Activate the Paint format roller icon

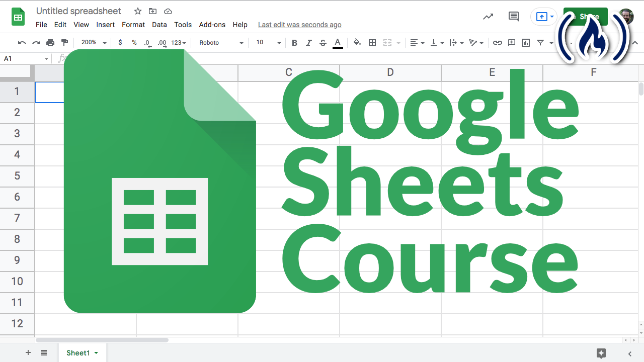(64, 43)
